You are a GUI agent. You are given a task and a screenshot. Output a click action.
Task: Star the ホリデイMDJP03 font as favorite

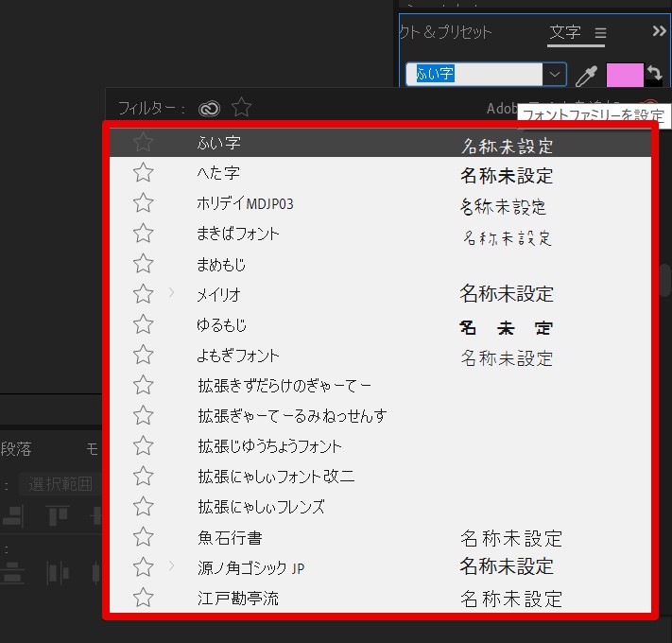point(143,203)
